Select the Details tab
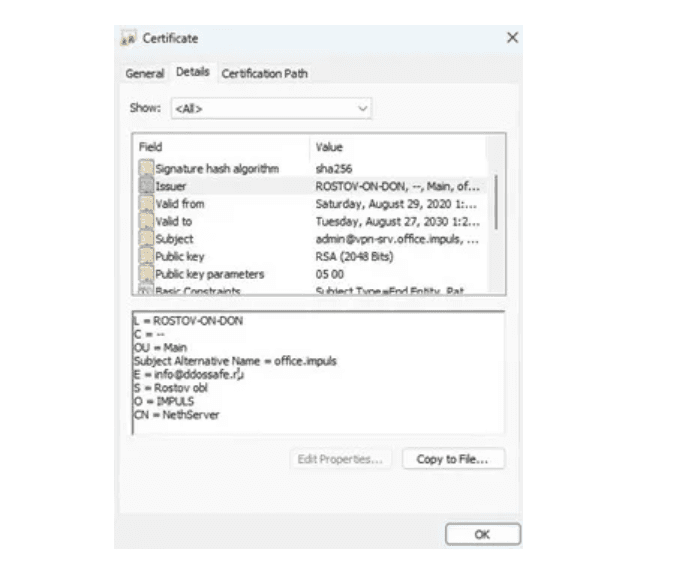This screenshot has width=690, height=571. [193, 72]
